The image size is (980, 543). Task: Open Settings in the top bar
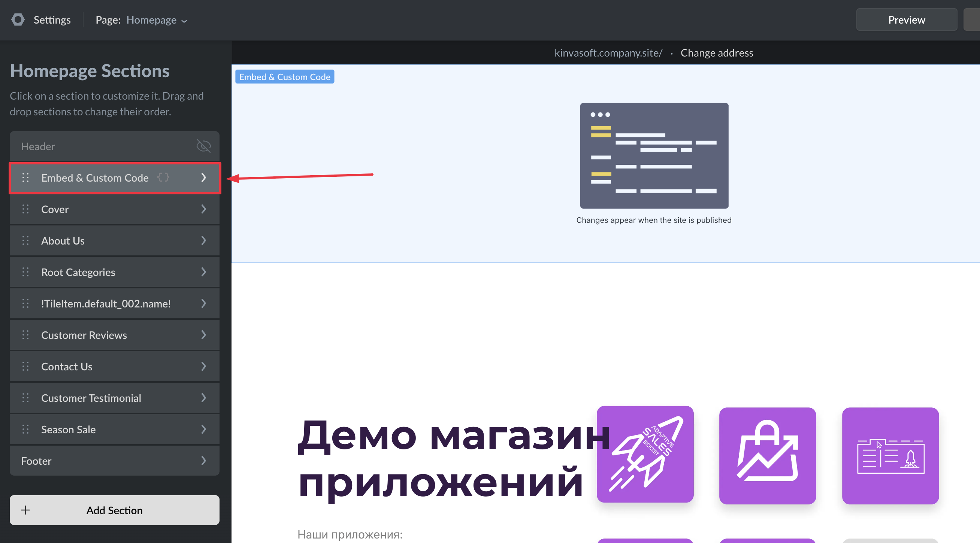click(x=52, y=20)
